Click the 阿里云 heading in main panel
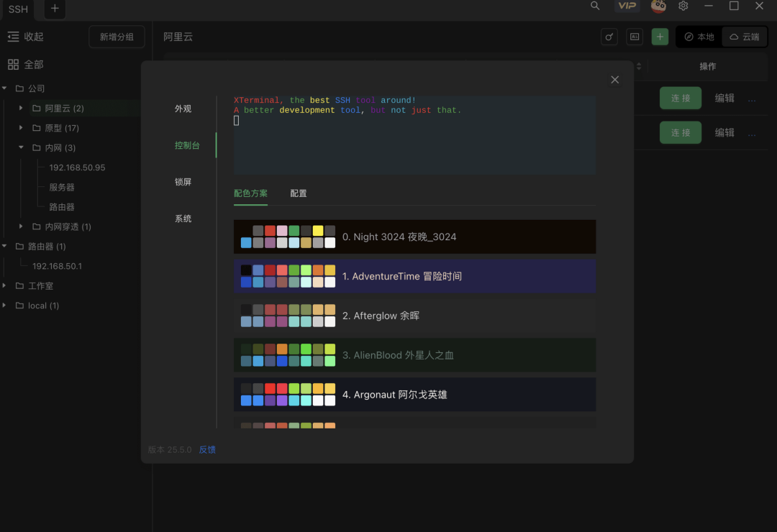The width and height of the screenshot is (777, 532). tap(178, 37)
